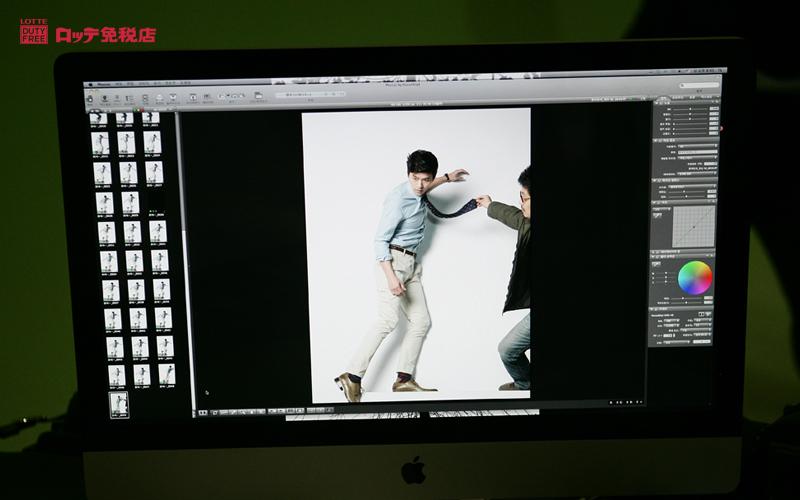Click the center point on the curves graph
Image resolution: width=800 pixels, height=500 pixels.
694,227
